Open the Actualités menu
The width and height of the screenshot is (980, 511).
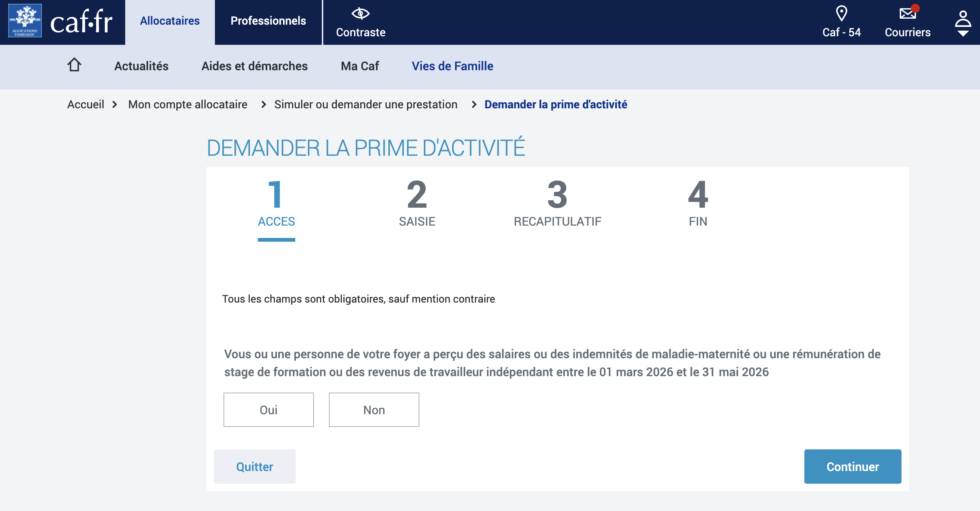pos(141,66)
